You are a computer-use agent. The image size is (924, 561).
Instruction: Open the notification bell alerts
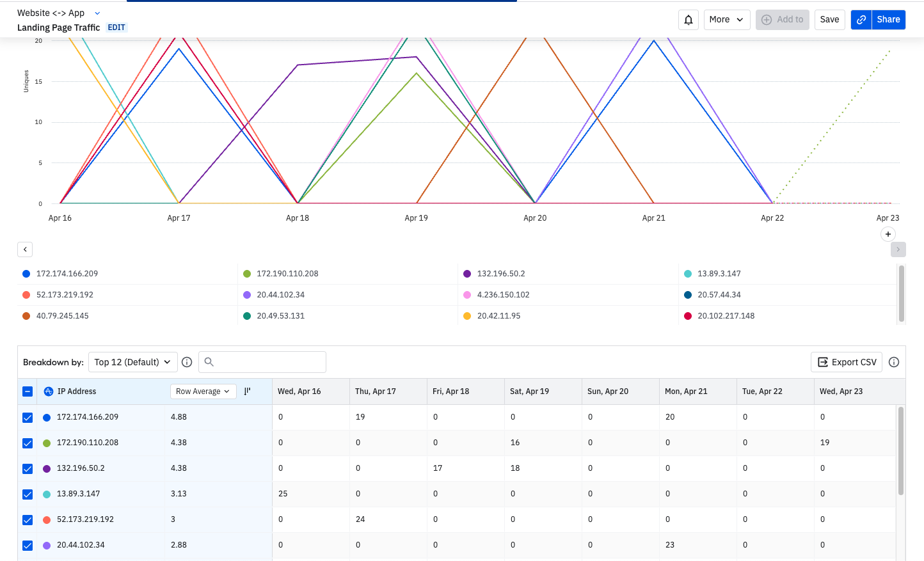(x=689, y=20)
